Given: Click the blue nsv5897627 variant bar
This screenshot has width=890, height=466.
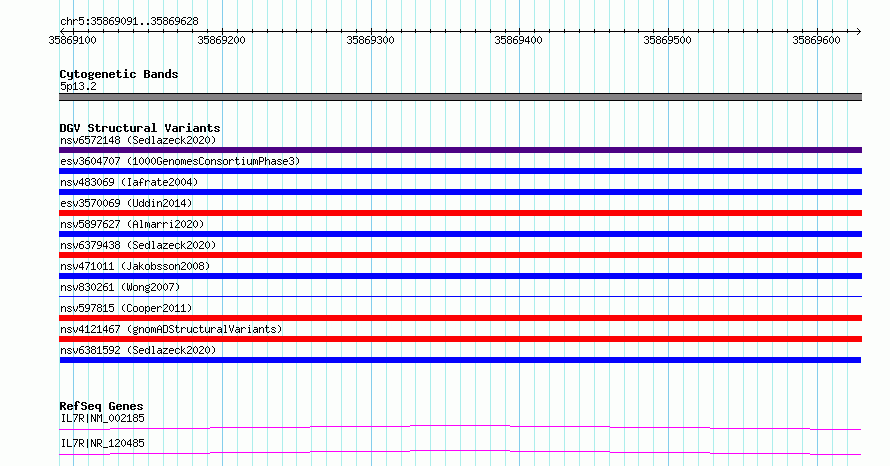Looking at the screenshot, I should click(x=460, y=234).
